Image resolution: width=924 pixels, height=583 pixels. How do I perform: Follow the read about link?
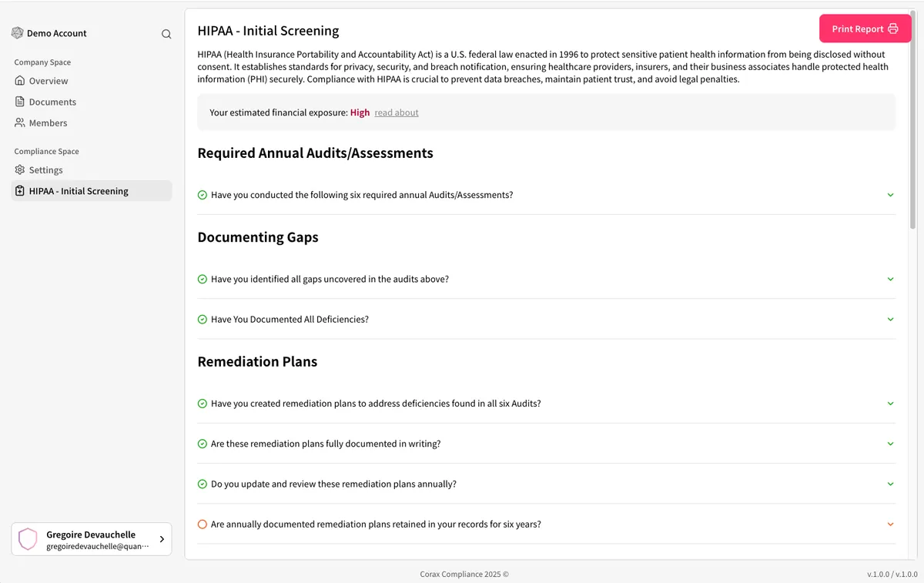397,112
